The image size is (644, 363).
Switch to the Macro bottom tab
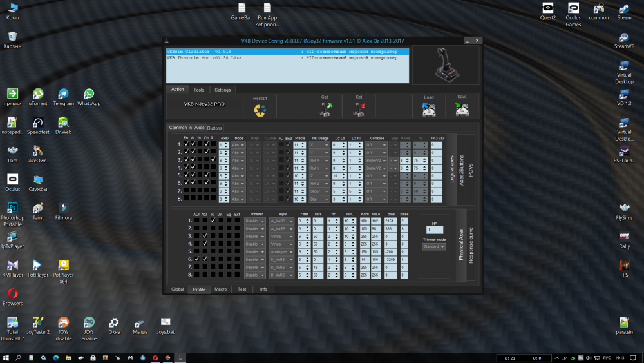click(x=220, y=289)
